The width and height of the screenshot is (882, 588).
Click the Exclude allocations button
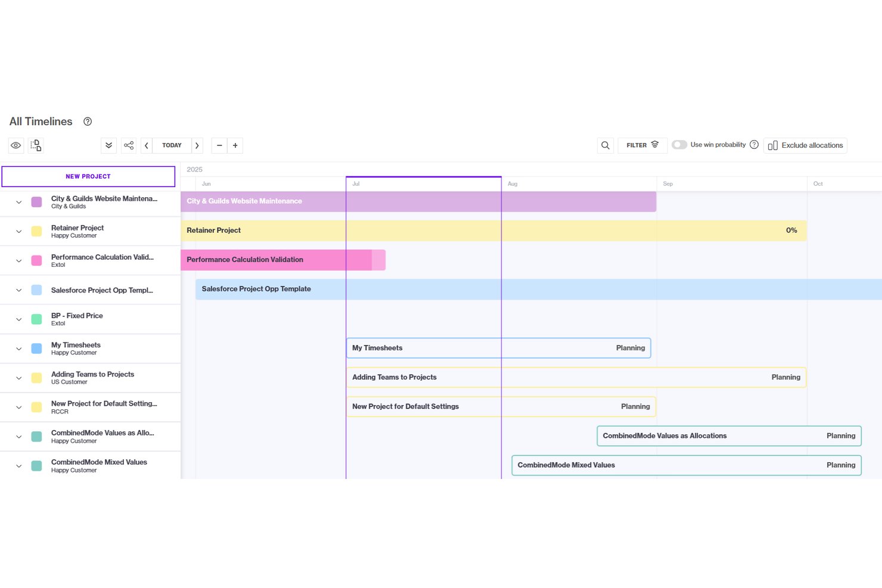point(805,145)
